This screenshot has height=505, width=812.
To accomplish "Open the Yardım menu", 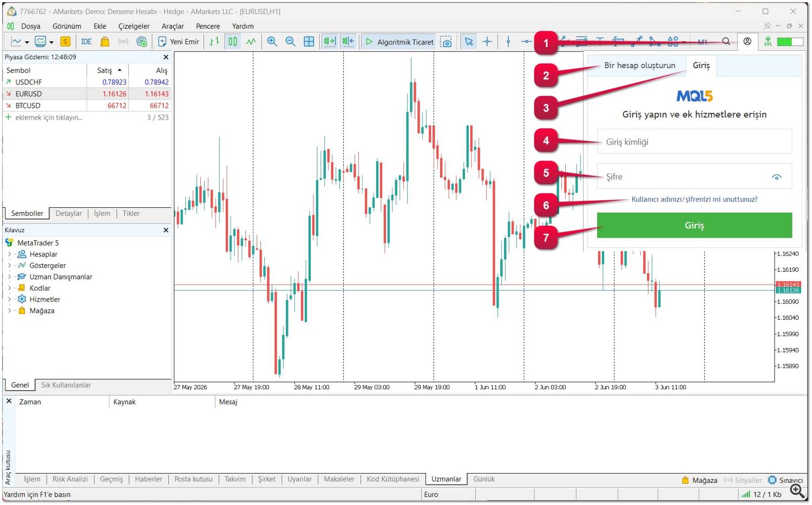I will point(243,26).
